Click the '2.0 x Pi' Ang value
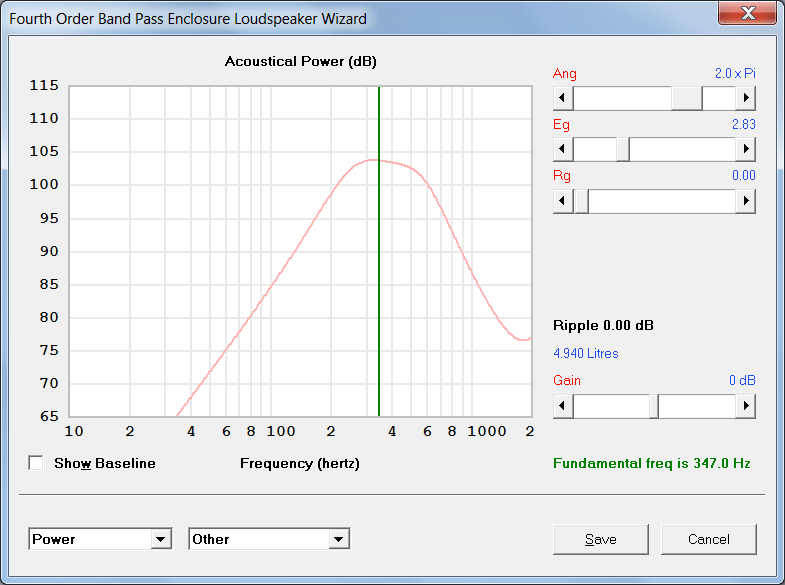 (735, 74)
